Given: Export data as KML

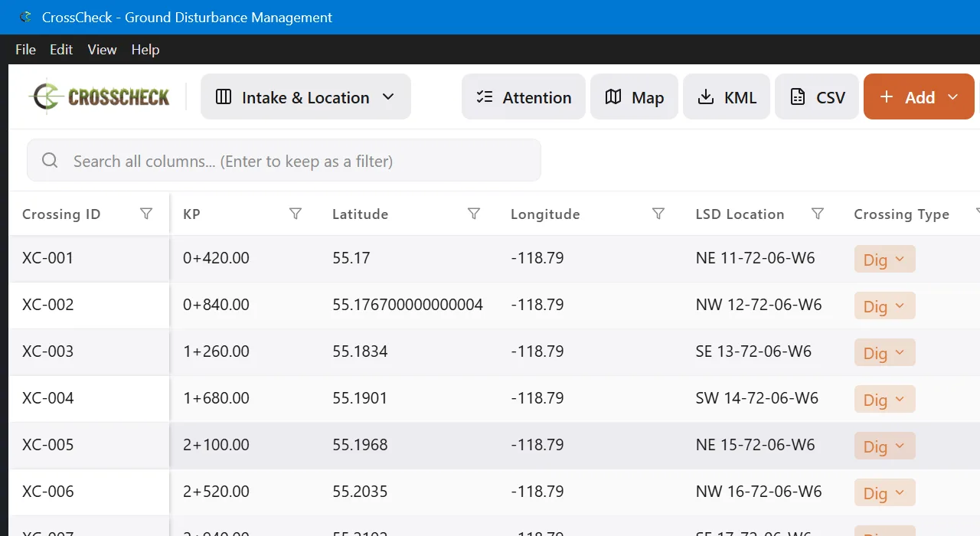Looking at the screenshot, I should [x=727, y=96].
